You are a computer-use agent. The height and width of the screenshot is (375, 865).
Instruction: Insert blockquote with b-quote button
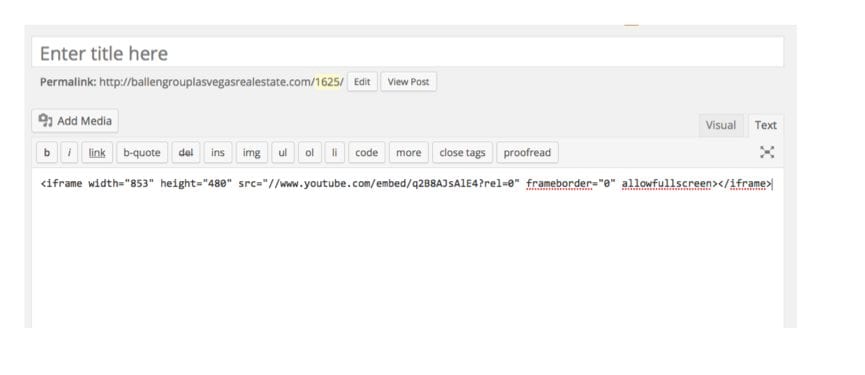point(142,153)
